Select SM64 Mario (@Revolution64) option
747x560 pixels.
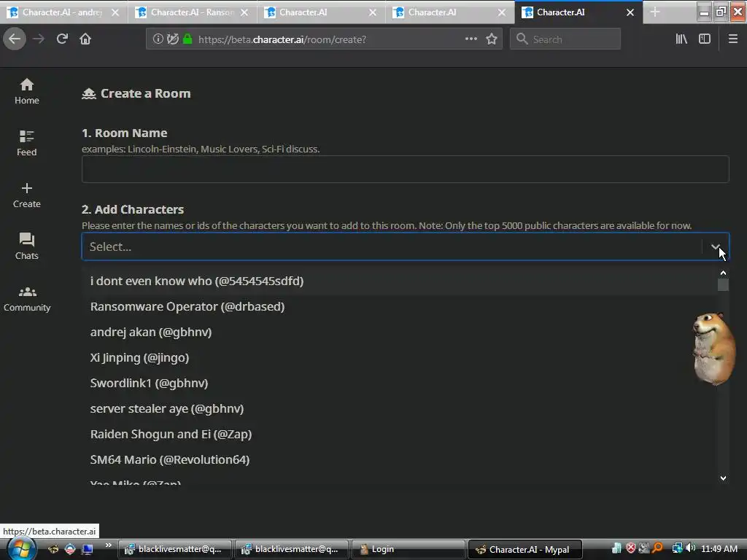pyautogui.click(x=399, y=459)
